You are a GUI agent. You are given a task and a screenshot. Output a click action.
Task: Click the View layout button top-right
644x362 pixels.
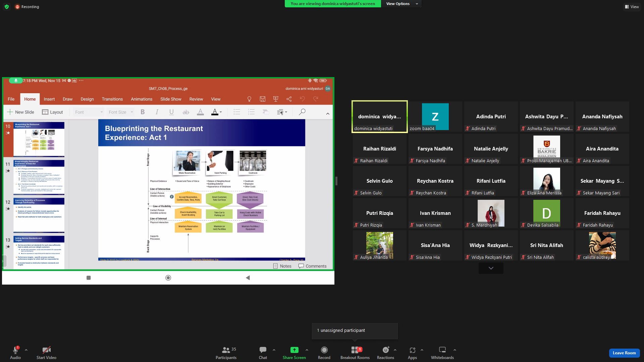tap(632, 7)
